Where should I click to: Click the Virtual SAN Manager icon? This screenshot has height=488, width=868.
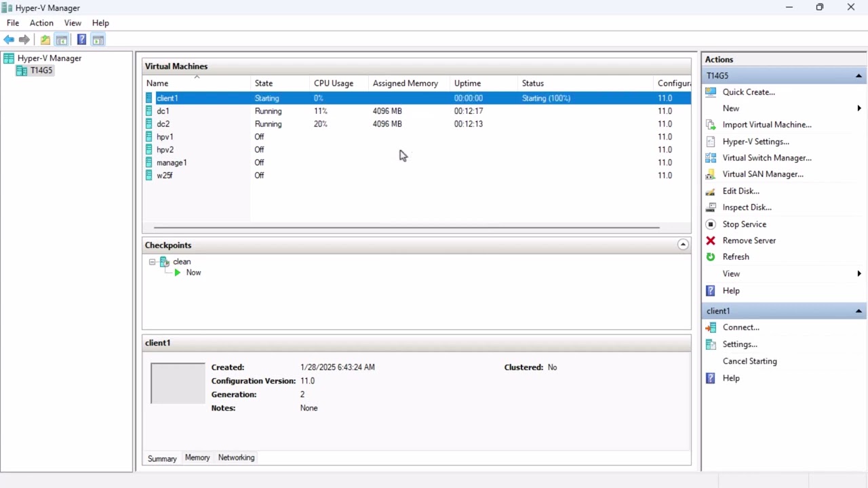click(711, 174)
